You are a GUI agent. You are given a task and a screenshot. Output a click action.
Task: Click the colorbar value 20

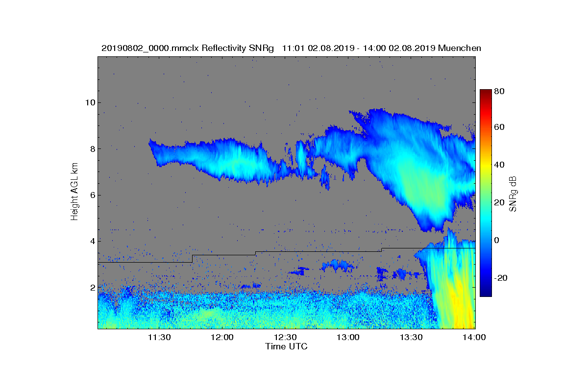coord(499,202)
